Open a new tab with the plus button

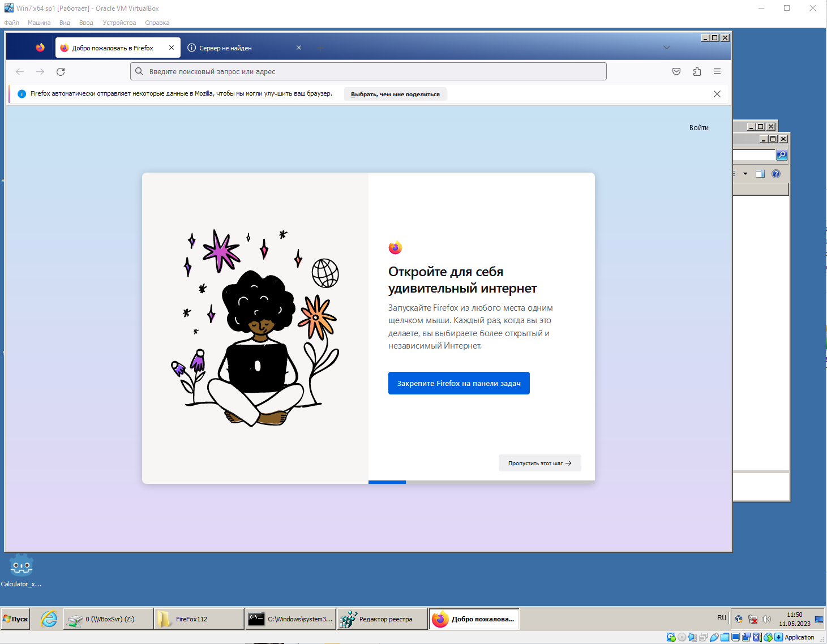click(x=320, y=48)
